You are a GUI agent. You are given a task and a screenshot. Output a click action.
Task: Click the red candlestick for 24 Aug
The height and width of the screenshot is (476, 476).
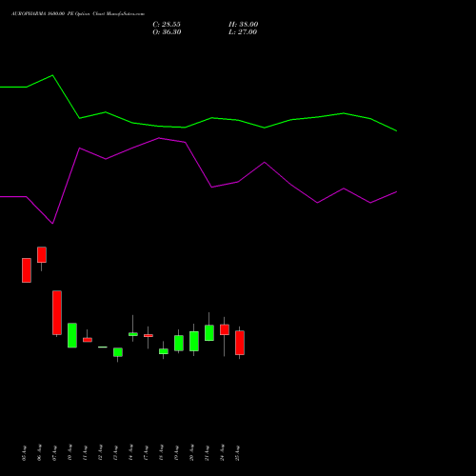225,329
